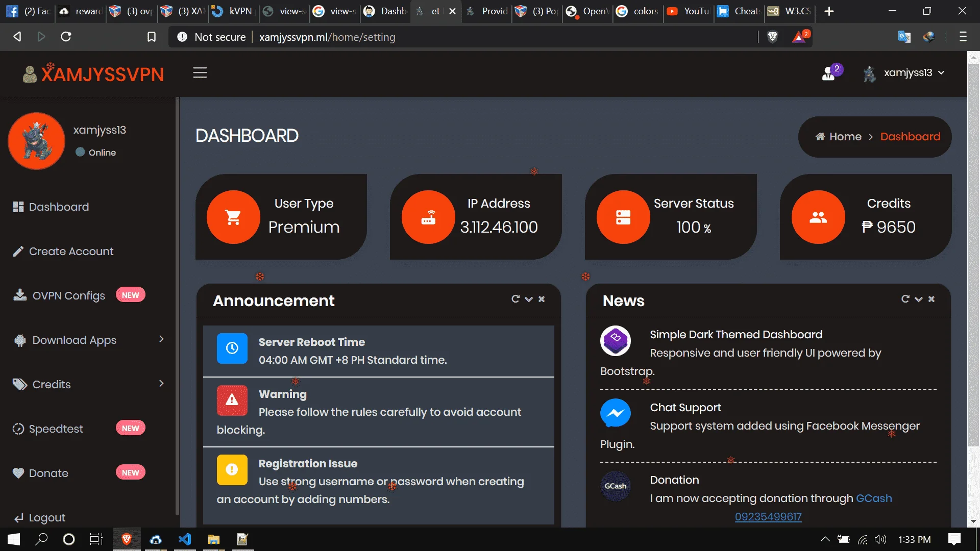Open Visual Studio Code from taskbar
The width and height of the screenshot is (980, 551).
tap(185, 539)
